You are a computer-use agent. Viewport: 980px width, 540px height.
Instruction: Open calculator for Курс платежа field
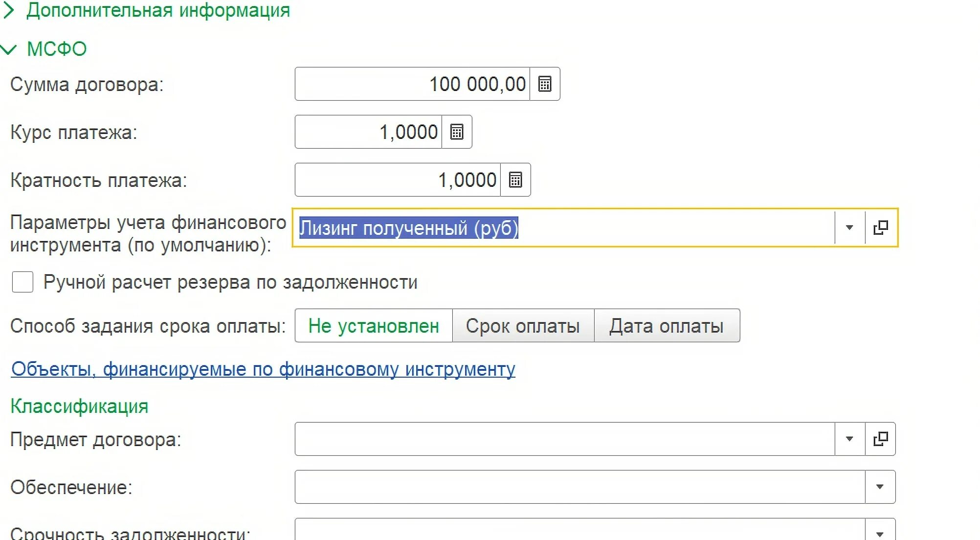click(457, 132)
